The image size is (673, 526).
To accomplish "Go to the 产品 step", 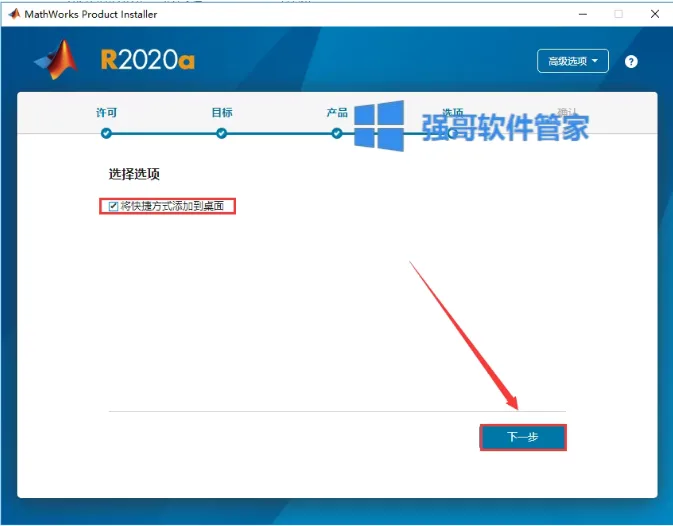I will point(337,112).
